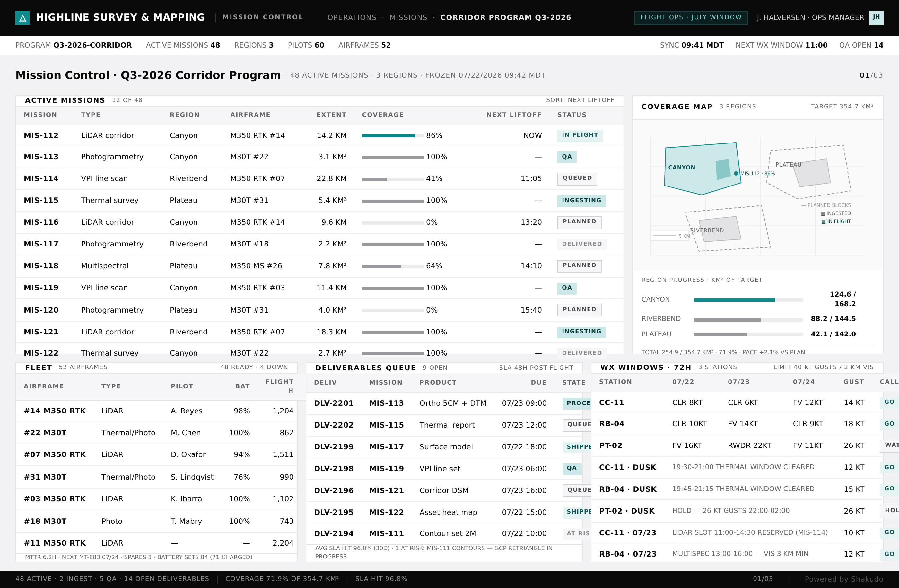Click the Planned status badge for MIS-116
899x588 pixels.
point(580,222)
